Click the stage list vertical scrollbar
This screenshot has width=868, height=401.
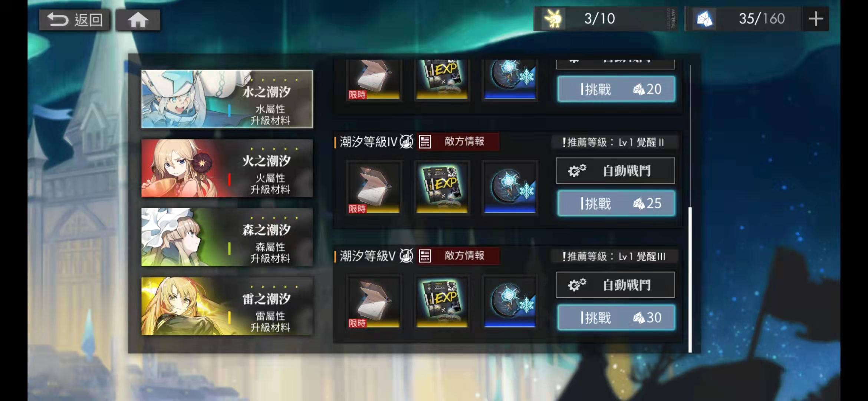[690, 209]
